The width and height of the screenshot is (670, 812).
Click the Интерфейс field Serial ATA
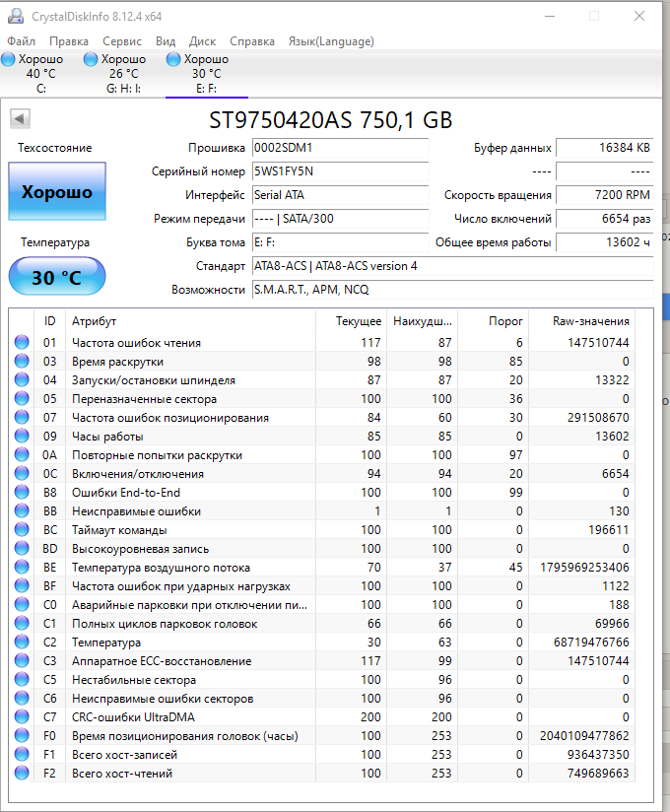(340, 195)
